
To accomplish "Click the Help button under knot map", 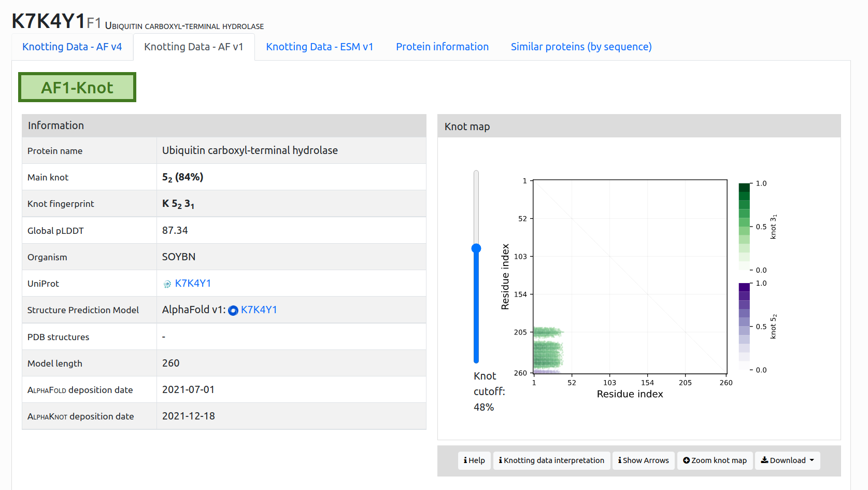I will click(474, 460).
